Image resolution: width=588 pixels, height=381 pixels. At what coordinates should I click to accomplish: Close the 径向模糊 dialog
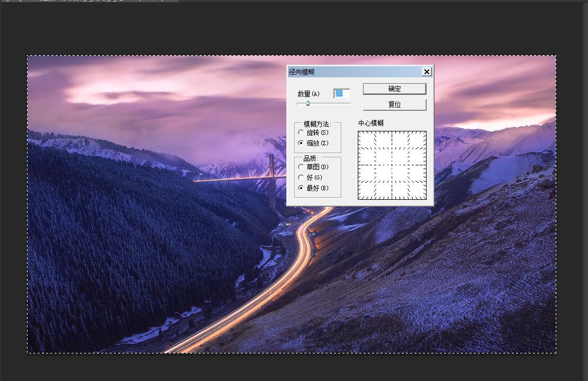point(427,72)
